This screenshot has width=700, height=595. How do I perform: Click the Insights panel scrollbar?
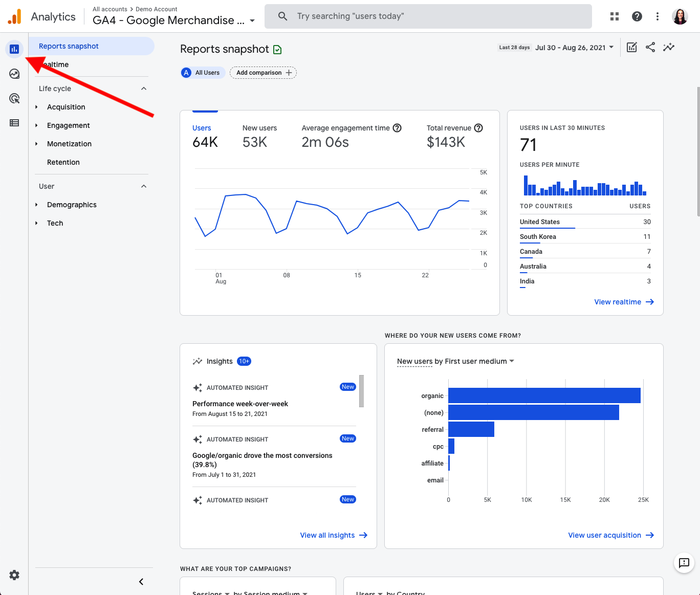point(361,391)
